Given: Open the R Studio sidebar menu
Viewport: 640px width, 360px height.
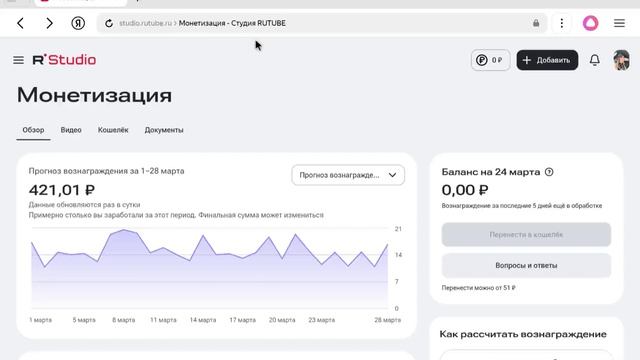Looking at the screenshot, I should tap(18, 60).
